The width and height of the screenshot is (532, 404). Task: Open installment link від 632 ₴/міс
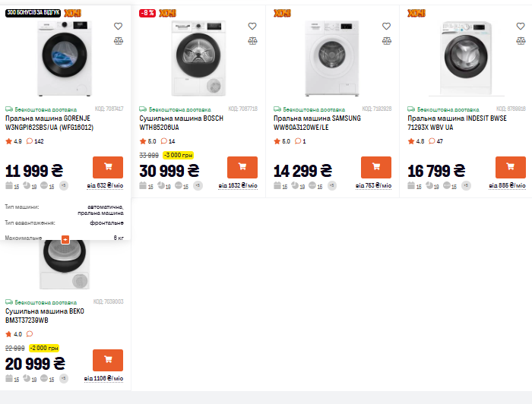pos(103,185)
